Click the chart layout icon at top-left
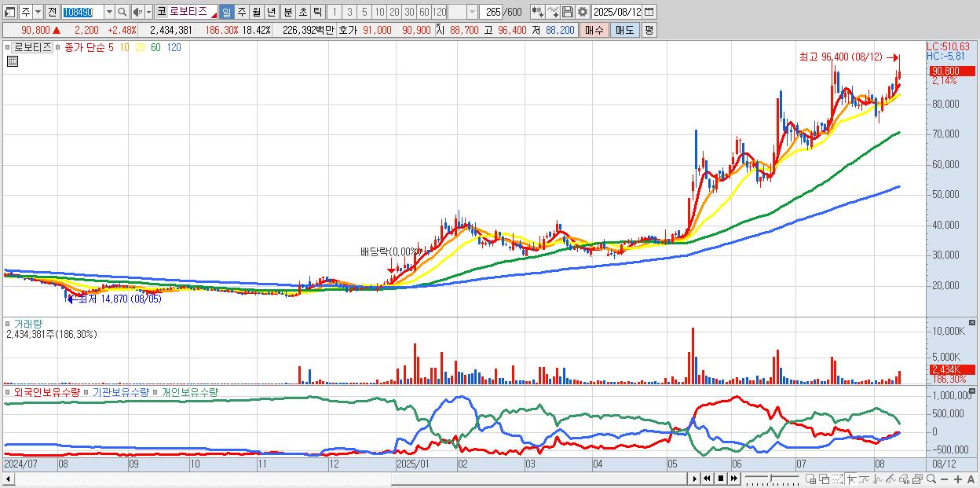 pos(9,12)
